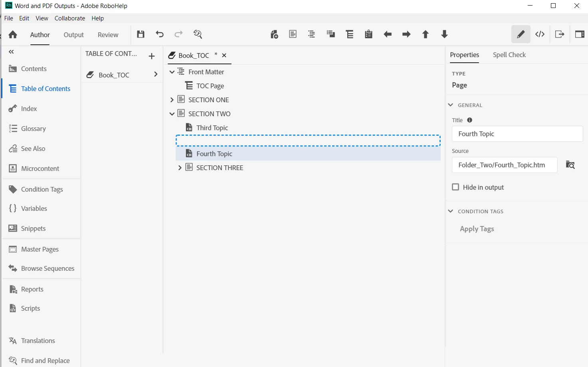Viewport: 588px width, 367px height.
Task: Move item right with right arrow
Action: [406, 34]
